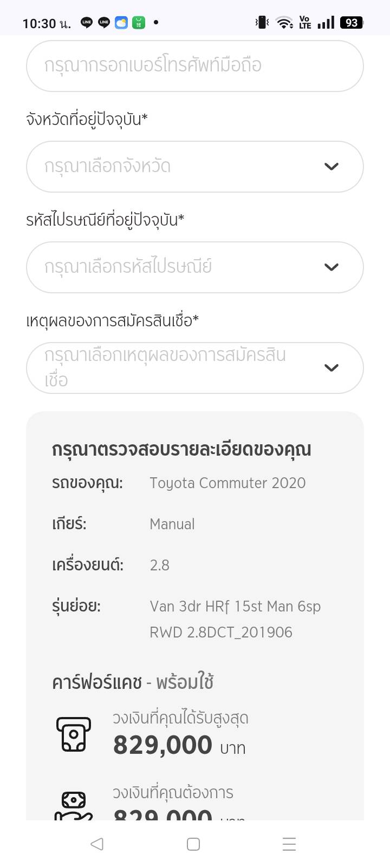Expand province list with chevron arrow
Image resolution: width=390 pixels, height=868 pixels.
point(331,167)
